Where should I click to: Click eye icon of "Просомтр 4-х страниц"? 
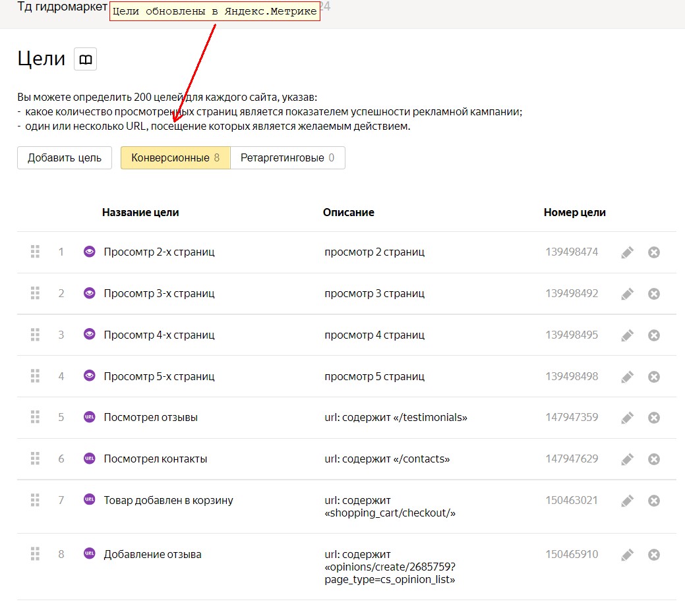90,334
